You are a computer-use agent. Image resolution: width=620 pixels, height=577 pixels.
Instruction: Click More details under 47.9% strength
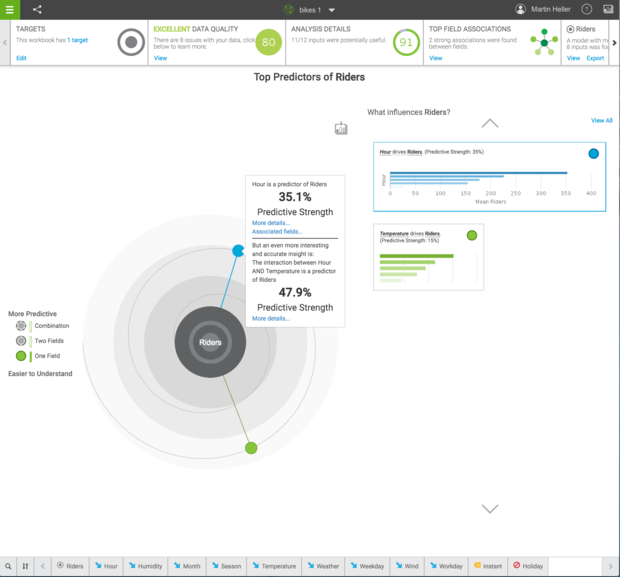tap(270, 318)
